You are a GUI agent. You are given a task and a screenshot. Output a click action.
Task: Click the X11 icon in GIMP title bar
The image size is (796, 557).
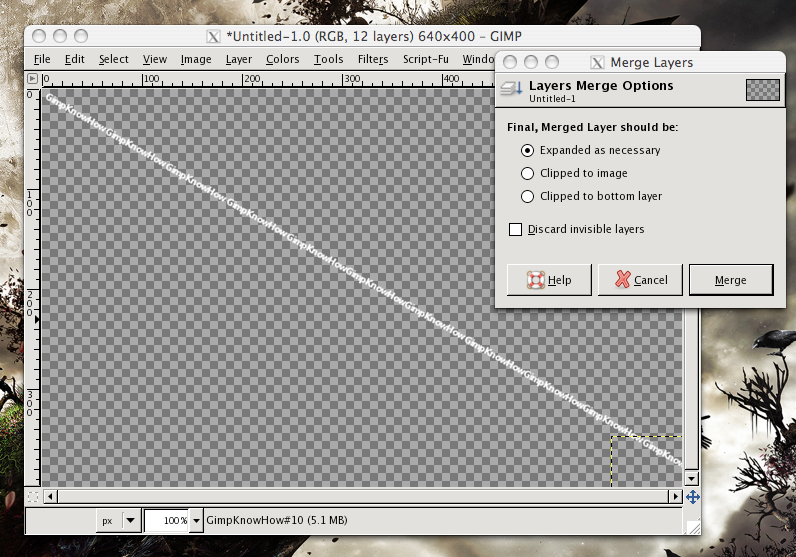(x=214, y=37)
